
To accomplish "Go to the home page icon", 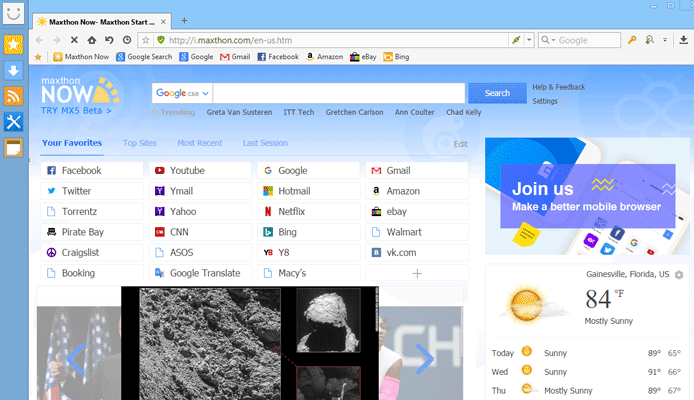I will coord(92,40).
